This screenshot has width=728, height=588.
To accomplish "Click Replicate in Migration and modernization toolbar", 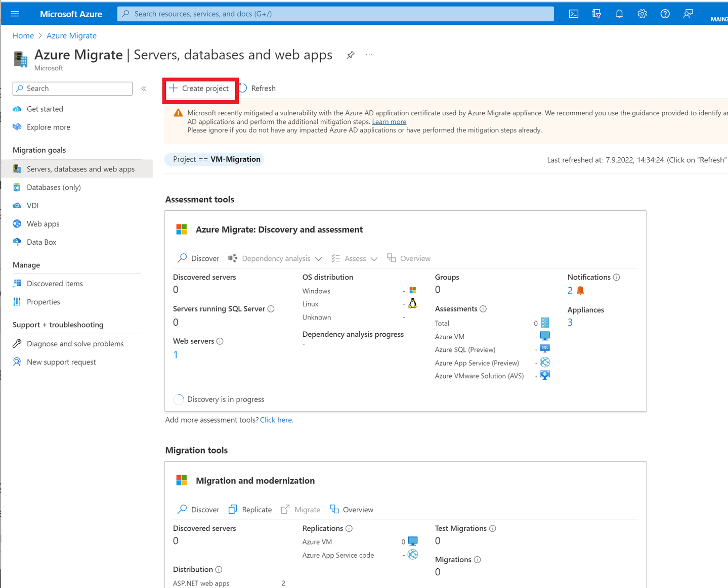I will coord(250,510).
